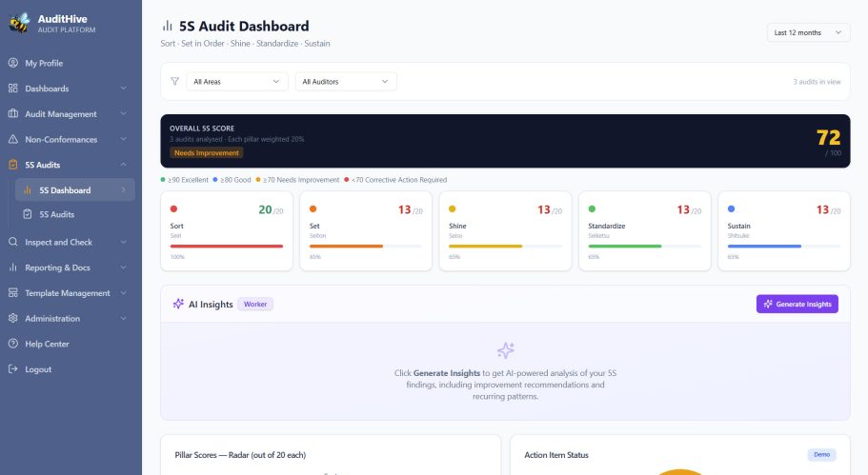
Task: Click the Generate Insights button
Action: (x=797, y=304)
